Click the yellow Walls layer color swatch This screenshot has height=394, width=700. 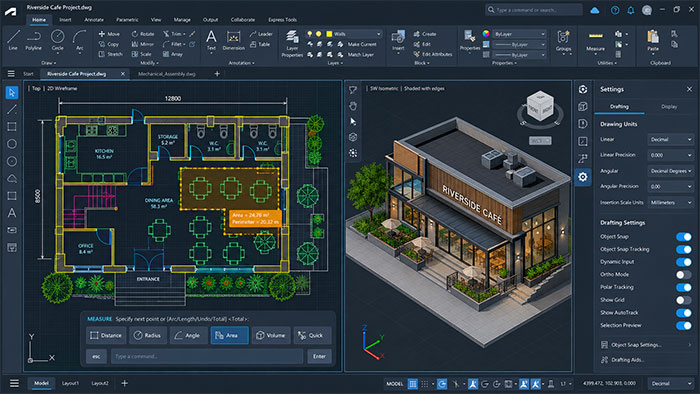coord(329,34)
